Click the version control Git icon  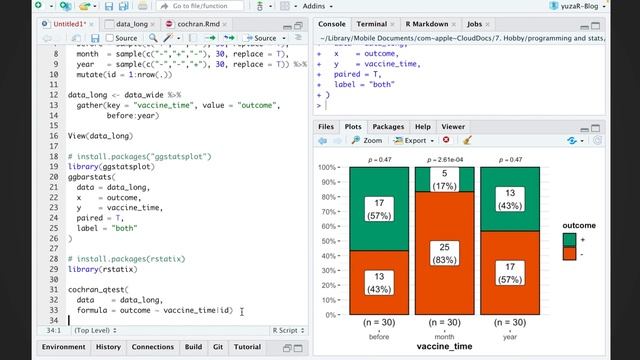[x=260, y=6]
